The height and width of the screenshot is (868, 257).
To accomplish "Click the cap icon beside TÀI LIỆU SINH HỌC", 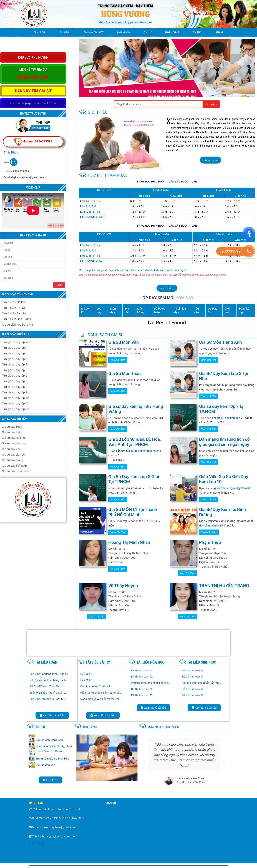I will (182, 662).
